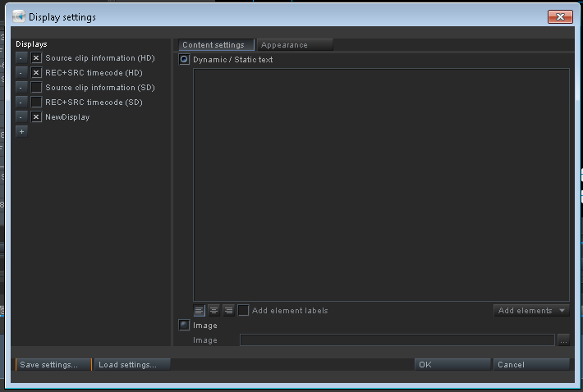
Task: Enable Source clip information (SD) checkbox
Action: click(36, 88)
